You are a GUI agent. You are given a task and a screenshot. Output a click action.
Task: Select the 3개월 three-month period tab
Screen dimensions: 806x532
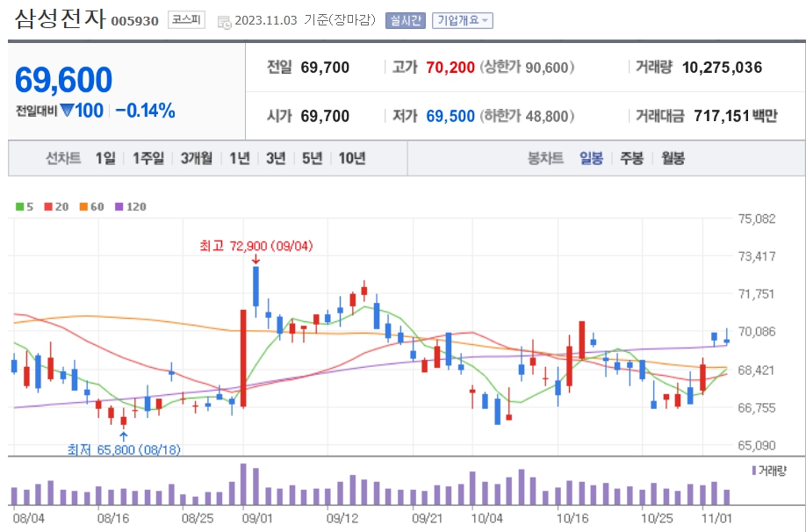pos(195,158)
